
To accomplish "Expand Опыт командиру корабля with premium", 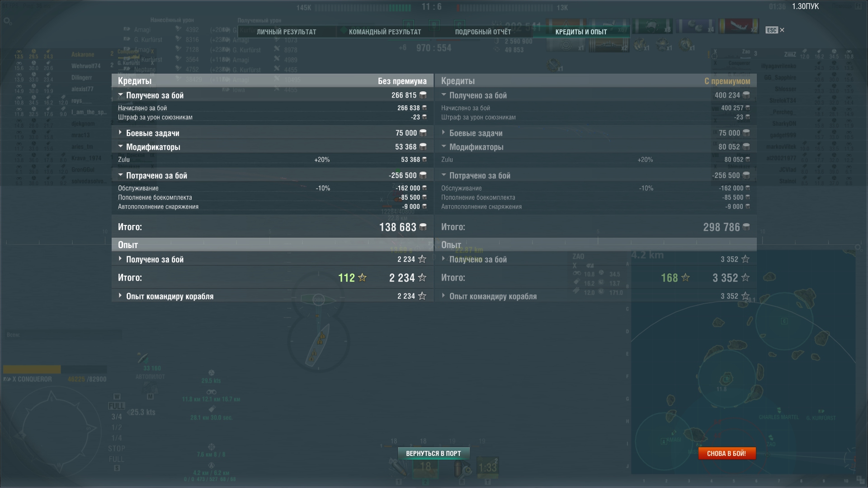I will [443, 296].
